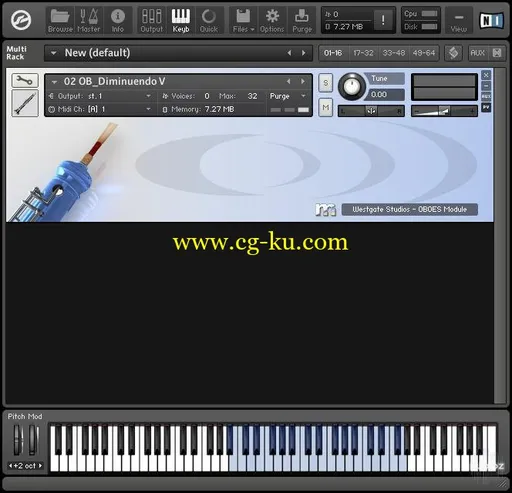Viewport: 512px width, 493px height.
Task: Remove the instrument with X button
Action: (x=486, y=75)
